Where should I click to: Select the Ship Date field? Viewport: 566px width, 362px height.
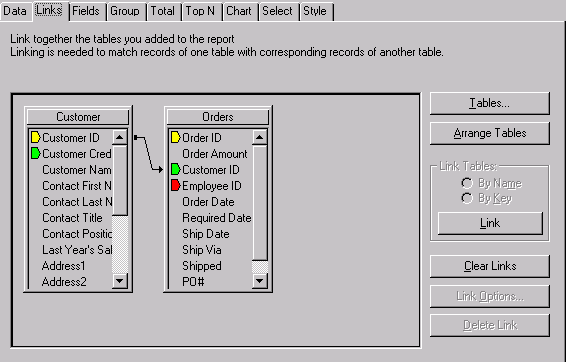(206, 234)
